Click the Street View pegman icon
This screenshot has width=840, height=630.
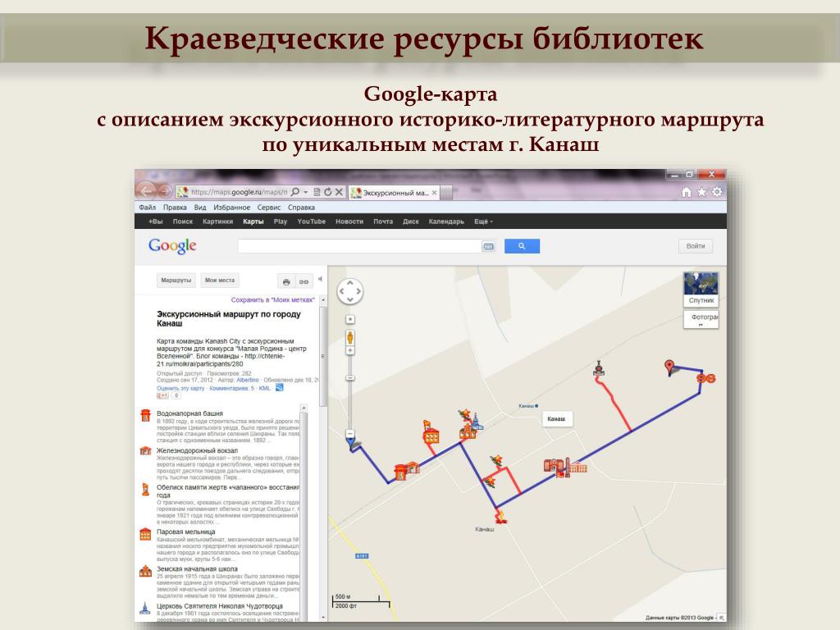[349, 337]
